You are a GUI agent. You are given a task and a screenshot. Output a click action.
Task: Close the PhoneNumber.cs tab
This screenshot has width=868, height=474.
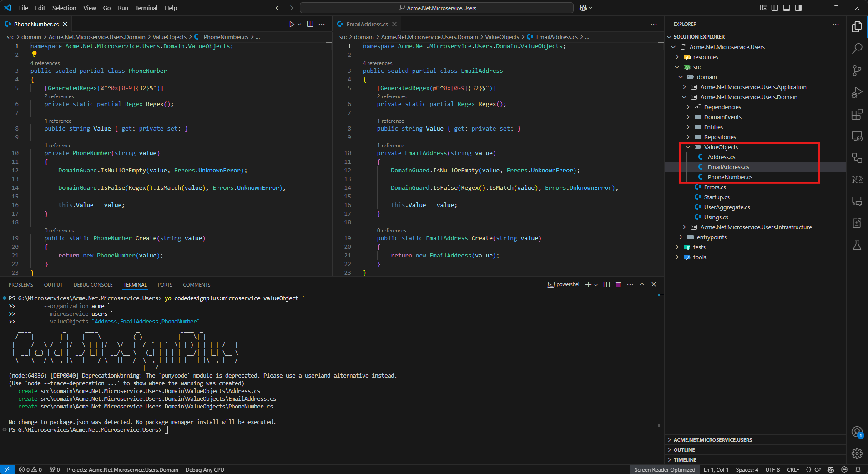(x=65, y=24)
